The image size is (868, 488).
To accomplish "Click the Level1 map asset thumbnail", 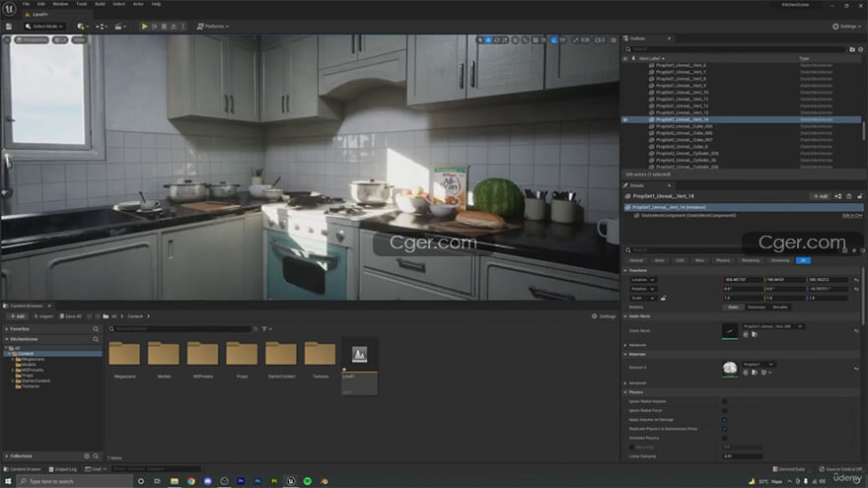I will (360, 366).
